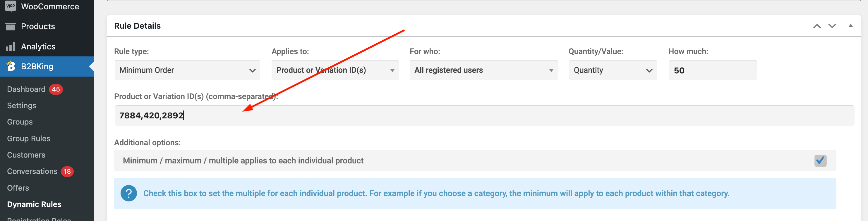The width and height of the screenshot is (868, 221).
Task: Collapse the Rule Details panel triangle
Action: click(x=850, y=25)
